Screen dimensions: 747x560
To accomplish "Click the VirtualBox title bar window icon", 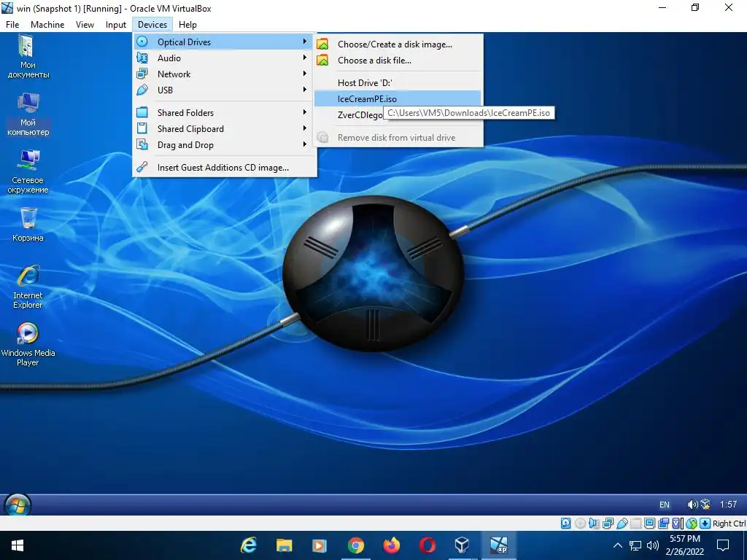I will [x=7, y=8].
